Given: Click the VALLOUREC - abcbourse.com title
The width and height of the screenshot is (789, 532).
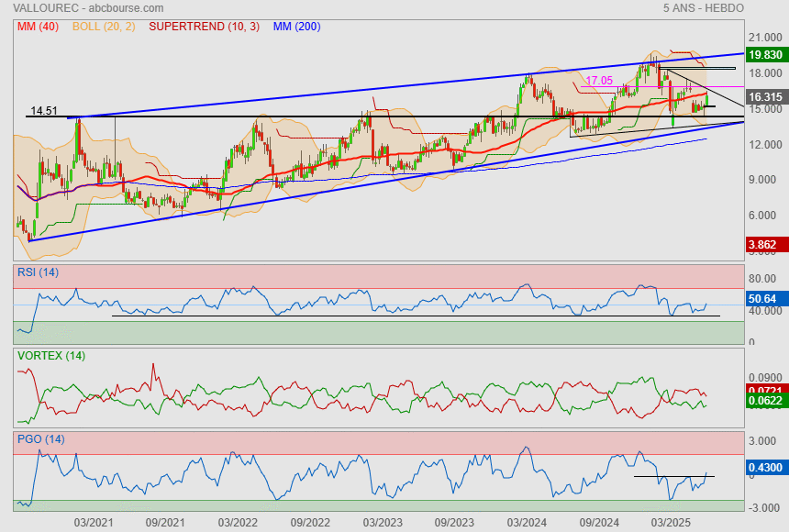Looking at the screenshot, I should (88, 8).
